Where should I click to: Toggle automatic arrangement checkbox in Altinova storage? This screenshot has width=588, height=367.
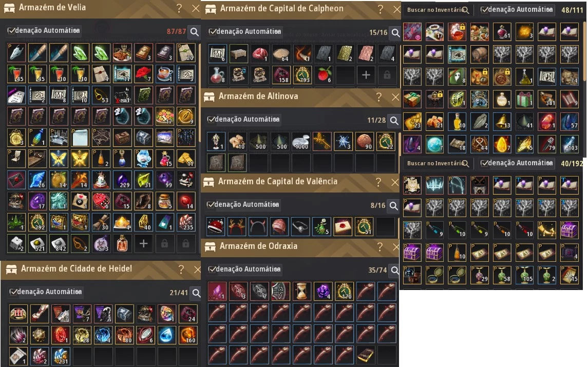211,119
